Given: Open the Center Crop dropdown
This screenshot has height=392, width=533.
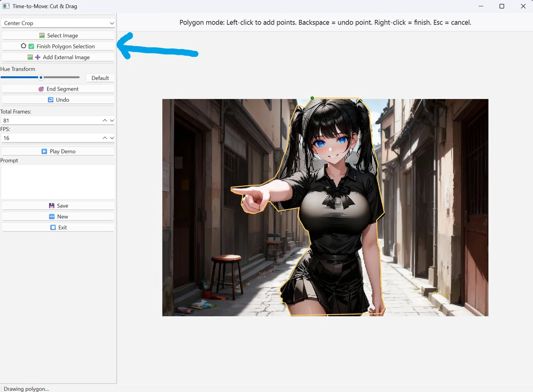Looking at the screenshot, I should pos(58,23).
